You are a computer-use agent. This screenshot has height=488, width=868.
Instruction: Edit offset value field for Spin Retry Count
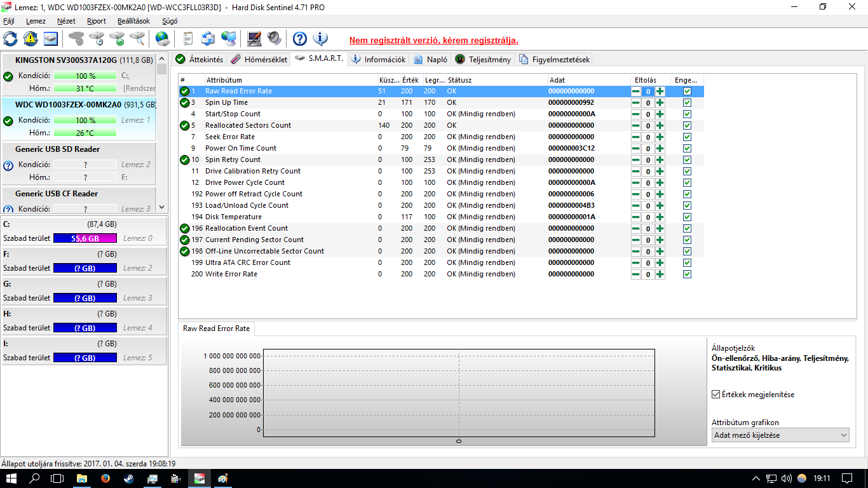point(648,160)
